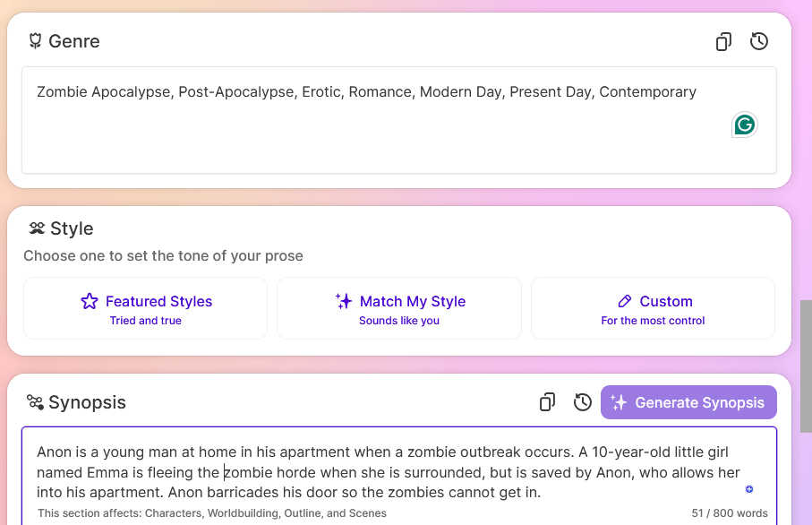This screenshot has width=812, height=525.
Task: Open the Synopsis section history
Action: (x=583, y=402)
